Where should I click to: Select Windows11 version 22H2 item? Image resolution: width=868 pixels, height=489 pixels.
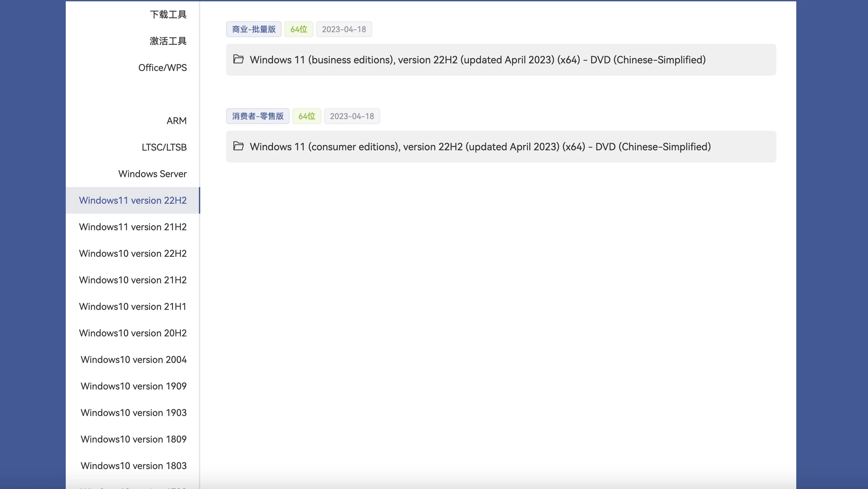133,201
